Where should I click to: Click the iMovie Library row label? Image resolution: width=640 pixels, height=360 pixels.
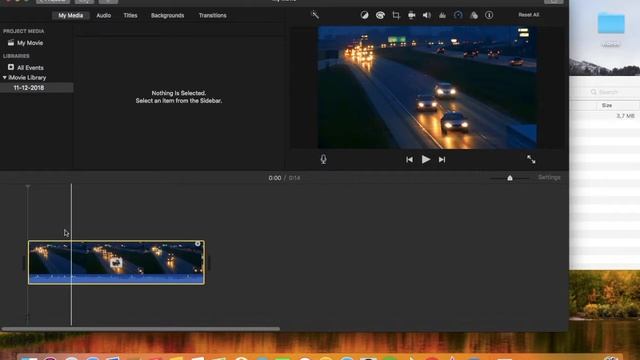click(x=27, y=78)
